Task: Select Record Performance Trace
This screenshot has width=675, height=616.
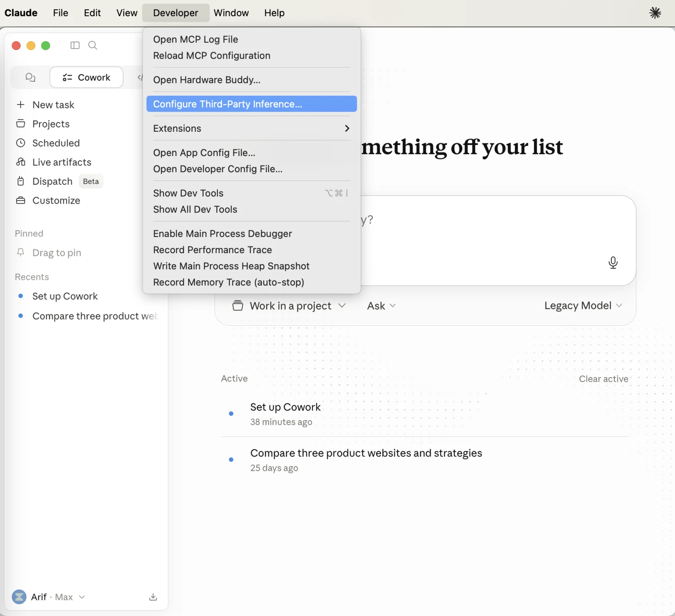Action: pyautogui.click(x=251, y=250)
